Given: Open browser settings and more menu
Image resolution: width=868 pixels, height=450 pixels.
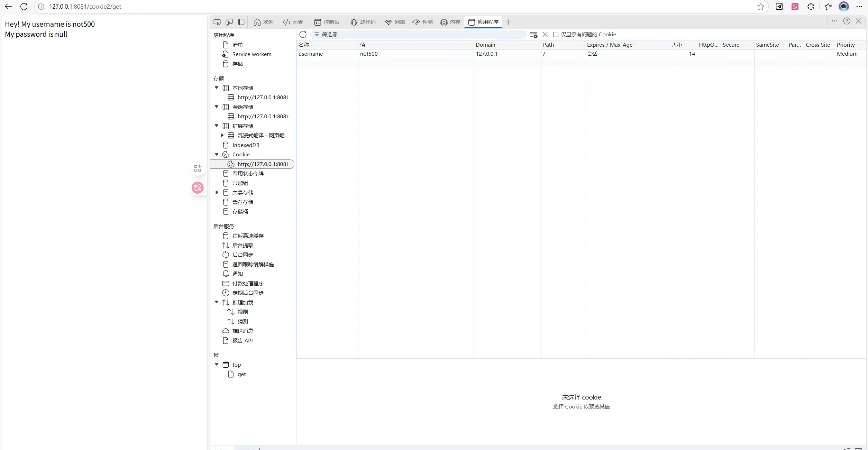Looking at the screenshot, I should (x=859, y=7).
